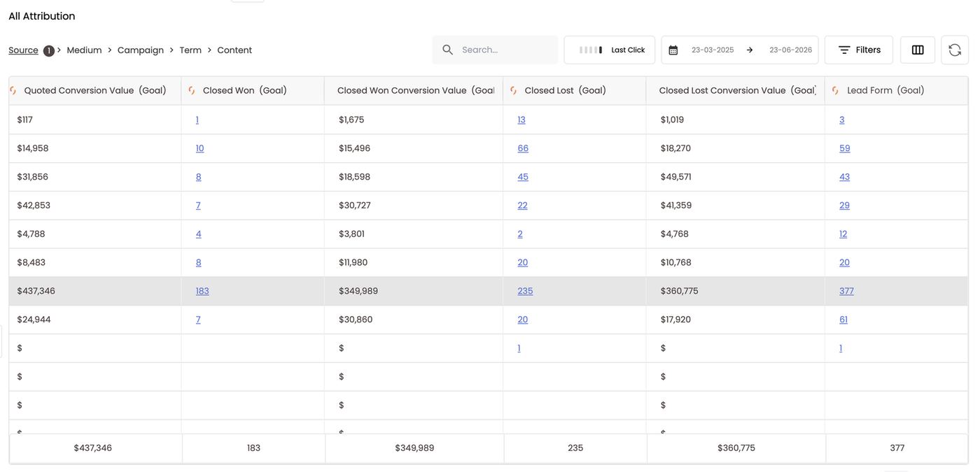Open Closed Won link 8 in $8,483 row
The image size is (980, 472).
(199, 263)
